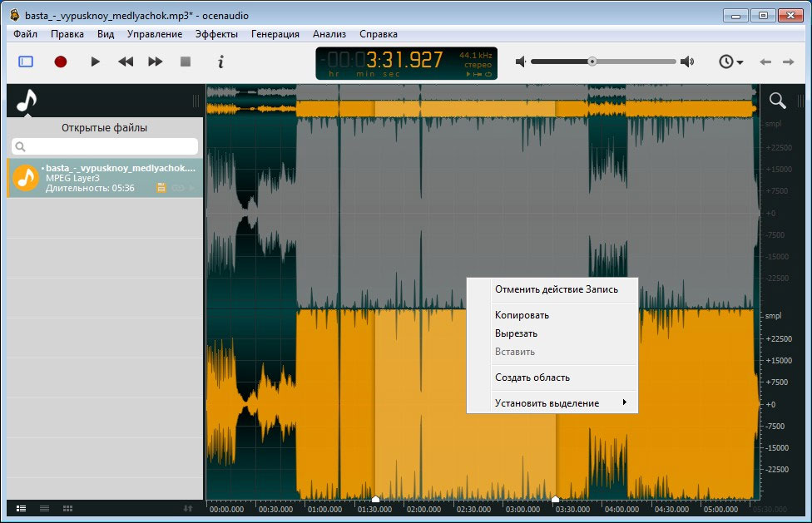Viewport: 812px width, 523px height.
Task: Click the search field under Открытые файлы
Action: [105, 146]
